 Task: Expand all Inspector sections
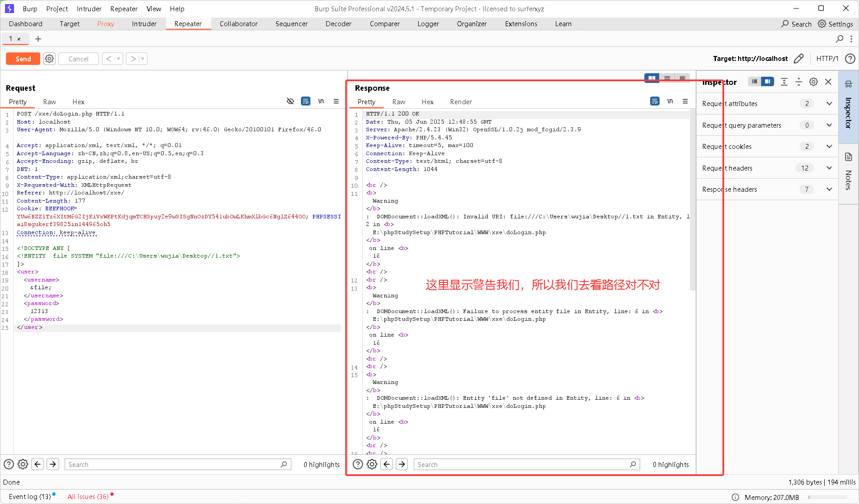tap(784, 82)
